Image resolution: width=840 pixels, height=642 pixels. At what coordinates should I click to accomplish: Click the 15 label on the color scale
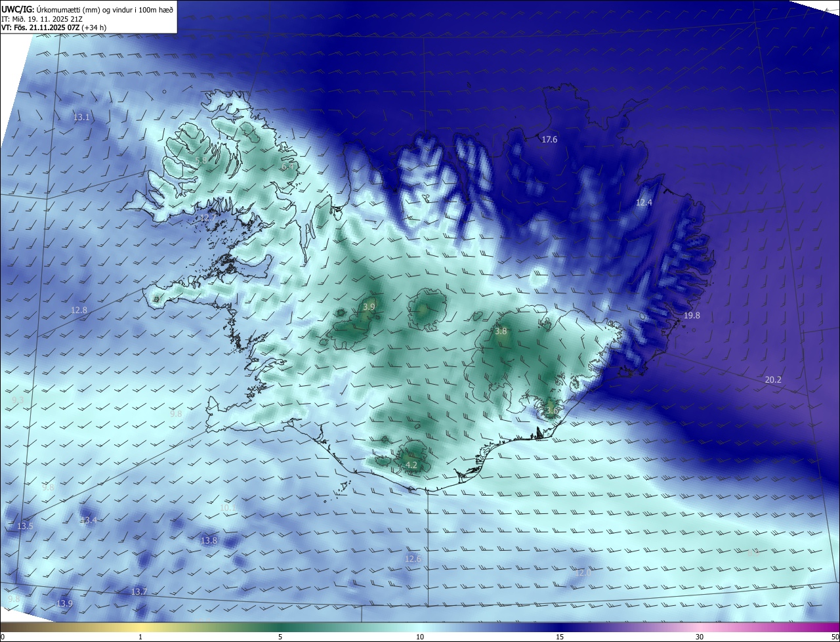tap(560, 637)
